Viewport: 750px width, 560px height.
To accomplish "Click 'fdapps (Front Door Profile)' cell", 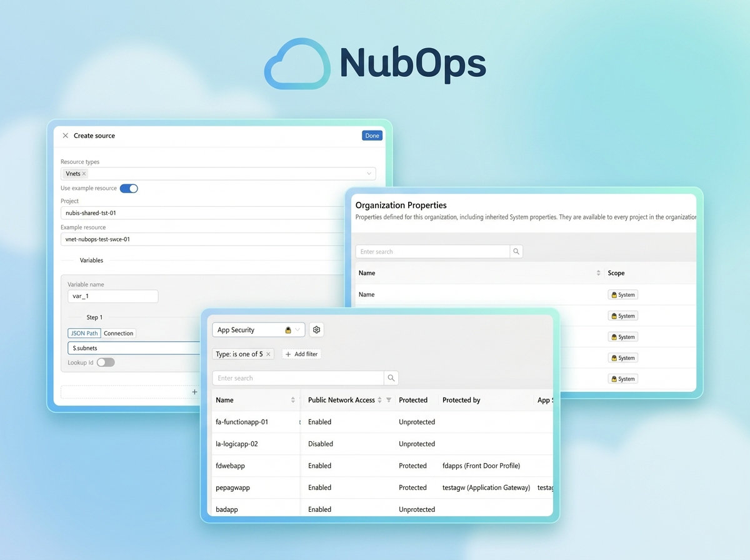I will click(481, 466).
